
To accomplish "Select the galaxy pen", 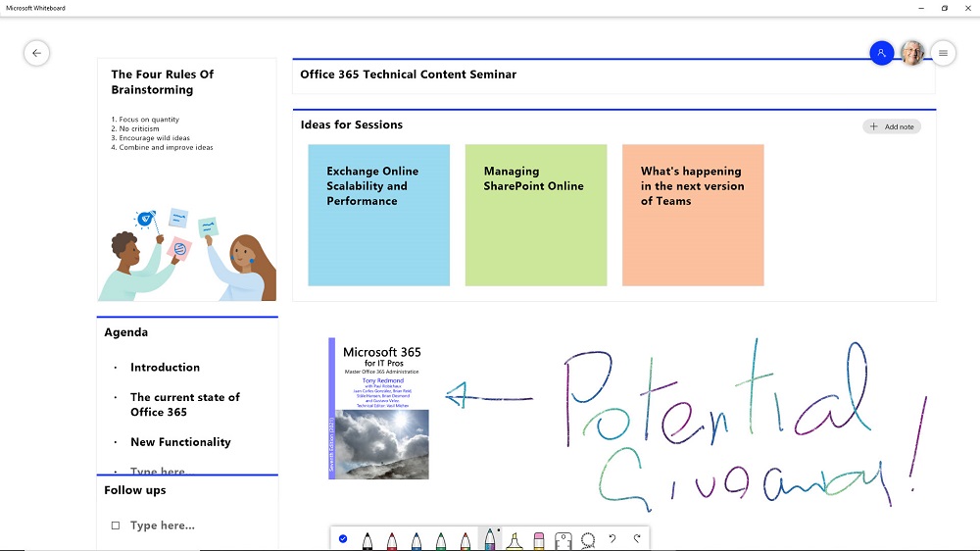I will click(490, 539).
